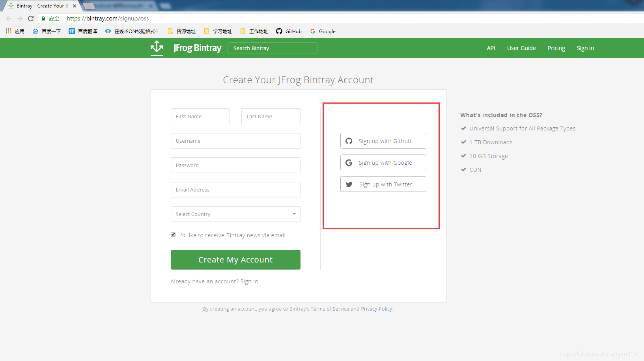Open the Apps grid bookmark icon
Viewport: 644px width, 361px height.
tap(8, 31)
